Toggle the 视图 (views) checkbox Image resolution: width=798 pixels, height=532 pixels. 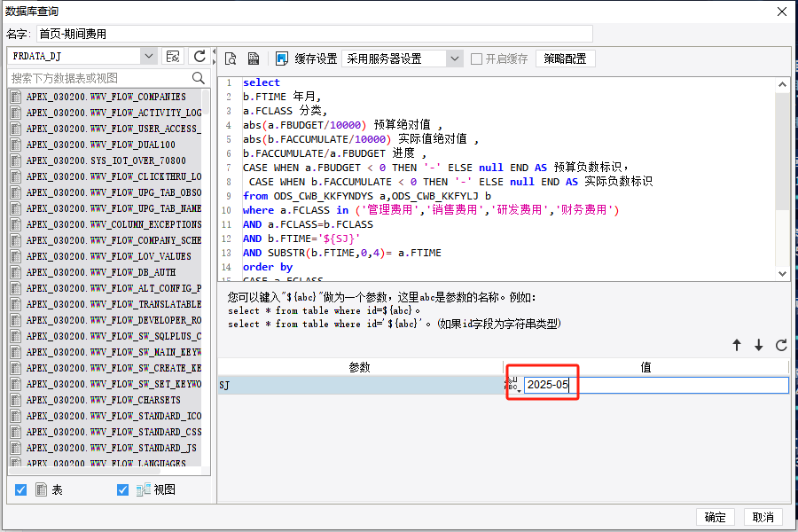click(122, 489)
